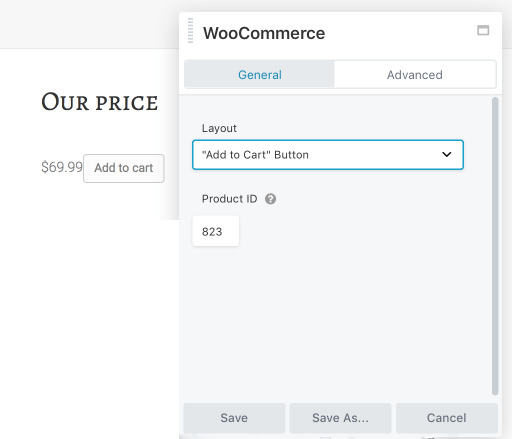Cancel the WooCommerce settings changes

(x=447, y=418)
